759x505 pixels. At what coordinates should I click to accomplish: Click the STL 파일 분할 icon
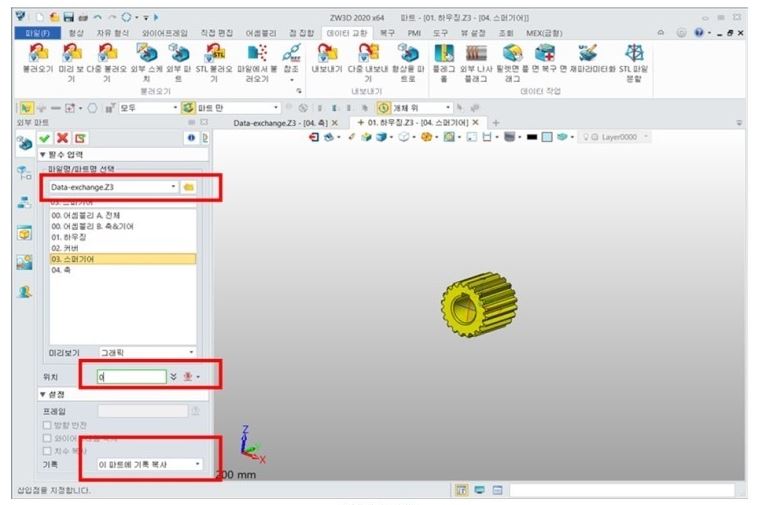point(634,53)
